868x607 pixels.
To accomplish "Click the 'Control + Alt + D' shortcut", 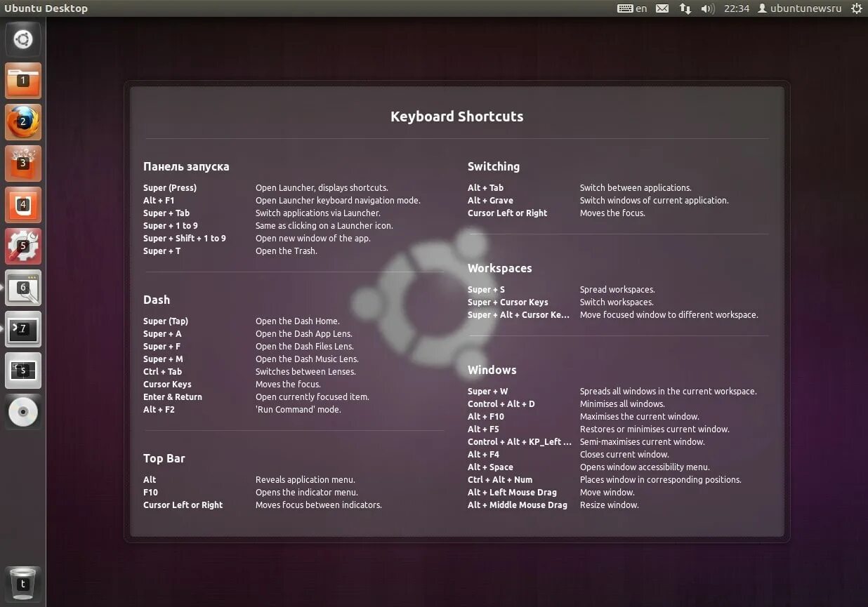I will tap(501, 404).
